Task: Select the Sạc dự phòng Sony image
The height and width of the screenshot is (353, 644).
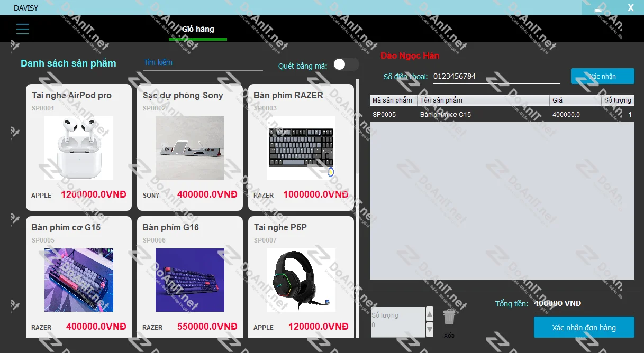Action: 189,148
